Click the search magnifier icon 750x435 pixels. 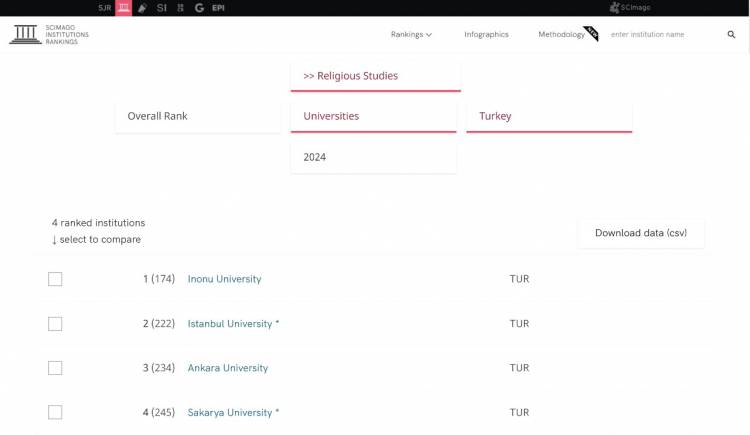731,34
